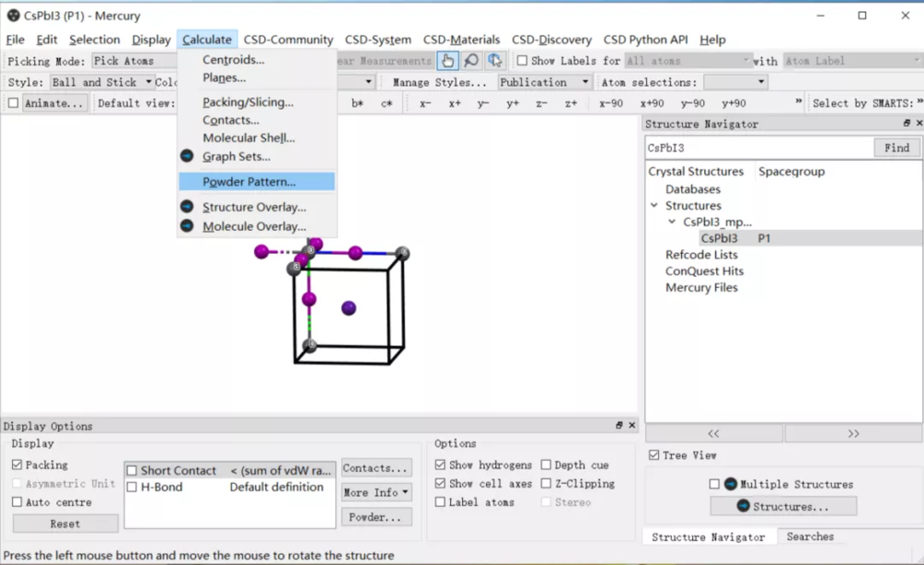Rotate view with y+90 button
Viewport: 924px width, 565px height.
click(734, 103)
